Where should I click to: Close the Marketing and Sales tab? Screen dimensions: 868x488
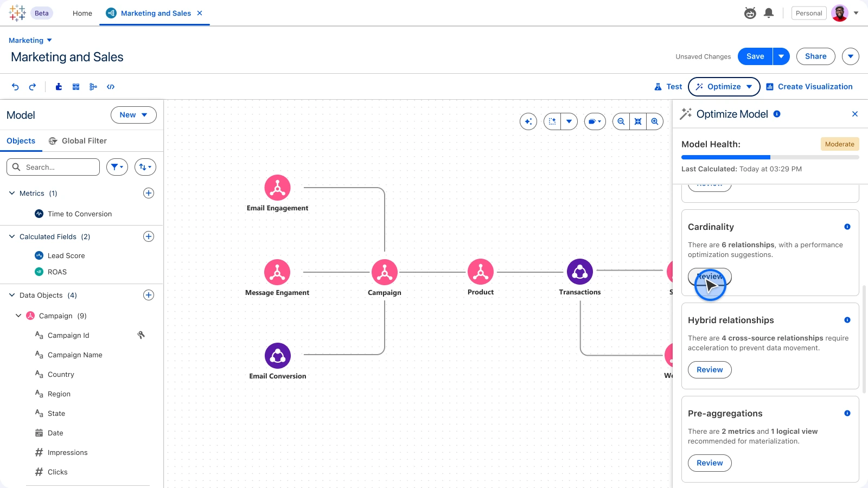click(x=200, y=13)
